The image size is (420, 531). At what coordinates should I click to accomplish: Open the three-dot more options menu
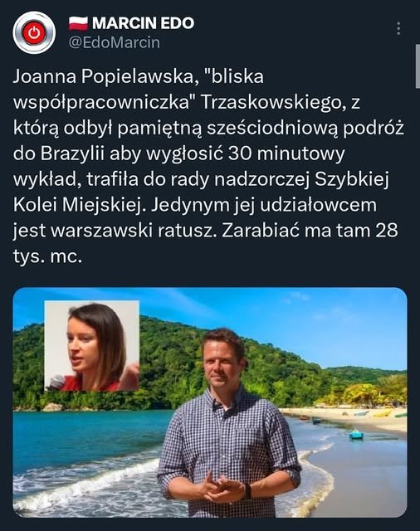[x=398, y=29]
